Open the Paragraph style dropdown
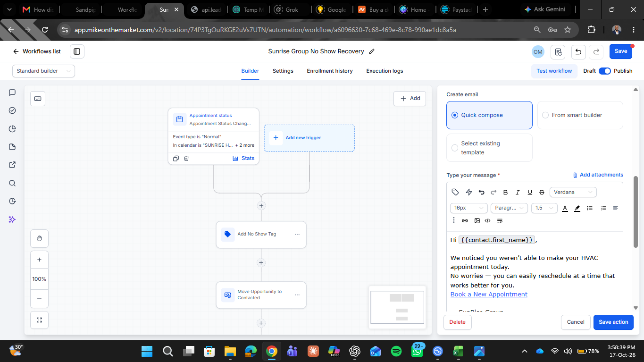 [x=510, y=208]
